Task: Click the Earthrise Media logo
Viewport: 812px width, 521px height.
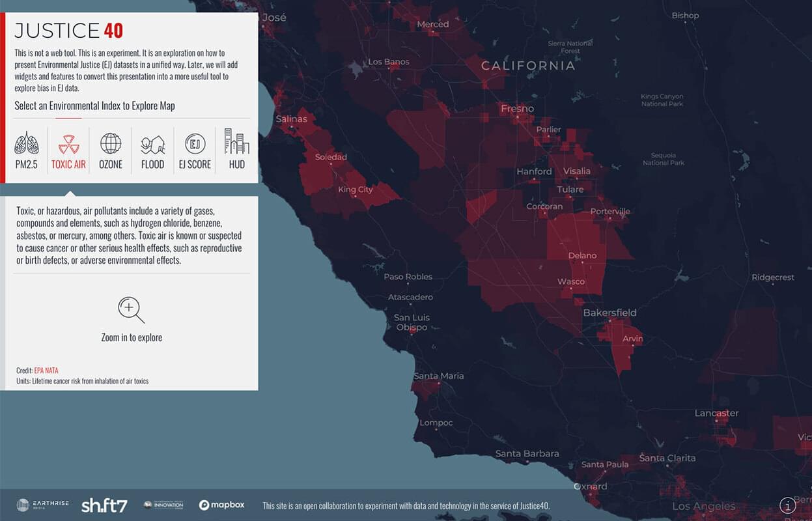Action: tap(42, 505)
